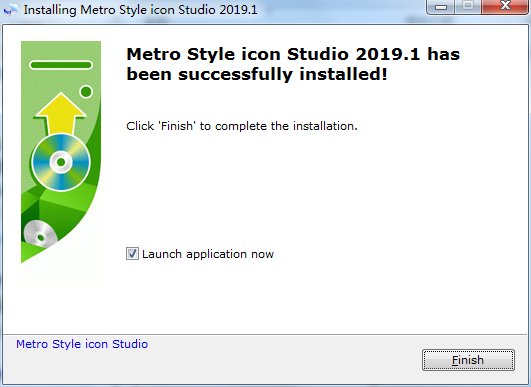The height and width of the screenshot is (387, 531).
Task: Click the gray footer area beside Finish
Action: pyautogui.click(x=284, y=360)
